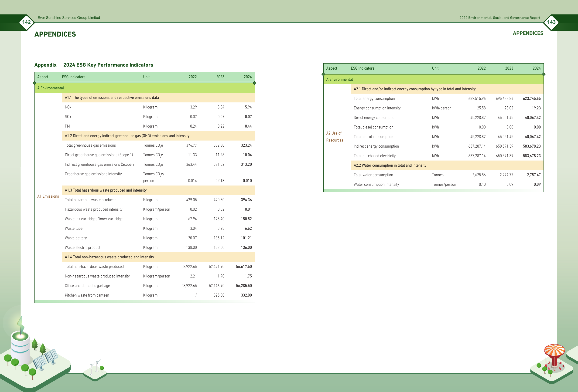The width and height of the screenshot is (578, 392).
Task: Click the 'Tonnes/person' unit cell
Action: pos(444,185)
